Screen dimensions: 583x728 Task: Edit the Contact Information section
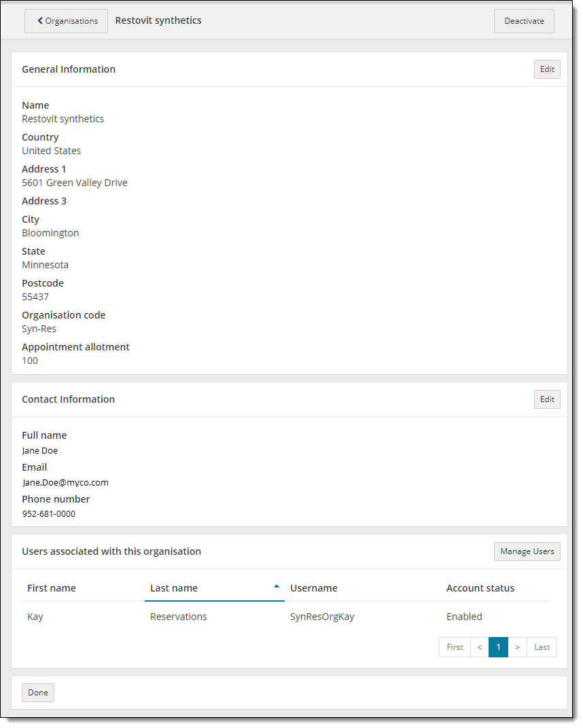(x=547, y=399)
